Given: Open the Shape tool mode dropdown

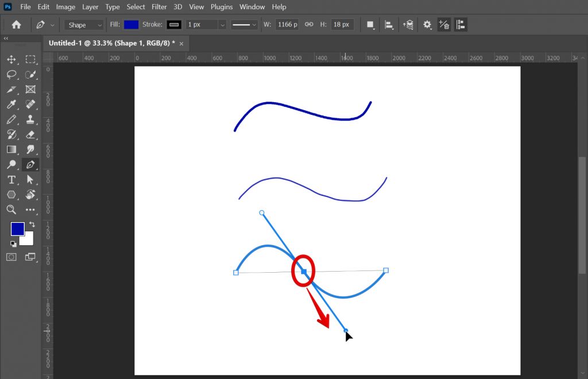Looking at the screenshot, I should [x=83, y=24].
